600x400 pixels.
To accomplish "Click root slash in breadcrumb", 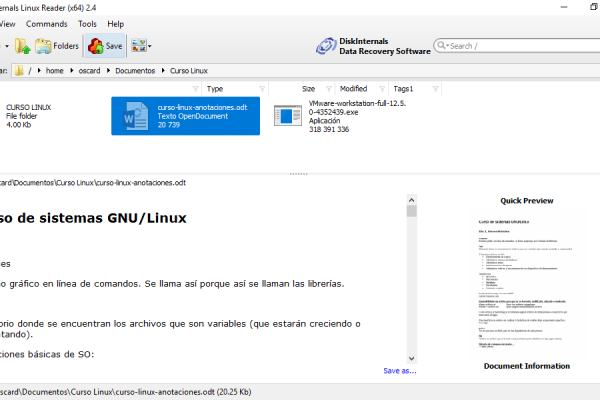I will pyautogui.click(x=29, y=71).
